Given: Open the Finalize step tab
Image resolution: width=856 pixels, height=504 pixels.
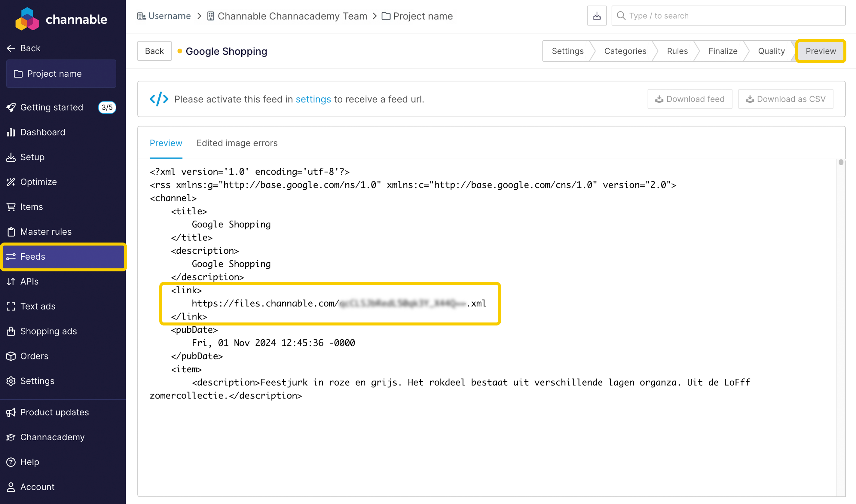Looking at the screenshot, I should coord(723,51).
